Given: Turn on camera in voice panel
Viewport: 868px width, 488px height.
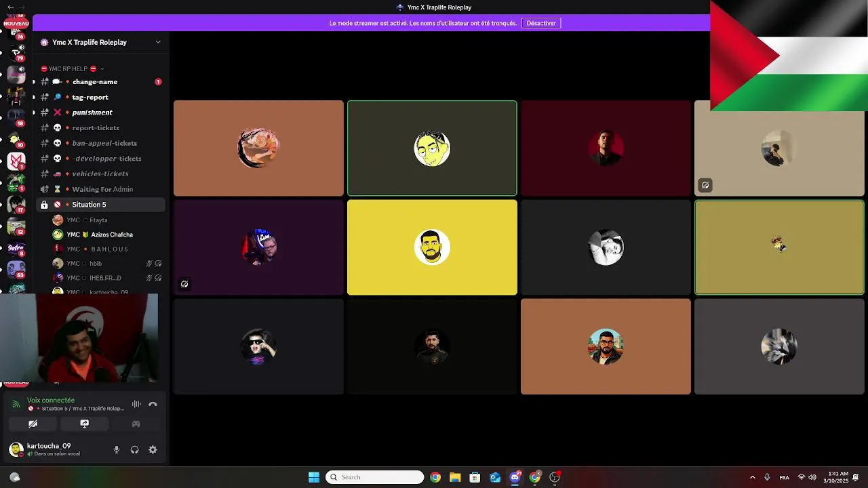Looking at the screenshot, I should coord(33,424).
